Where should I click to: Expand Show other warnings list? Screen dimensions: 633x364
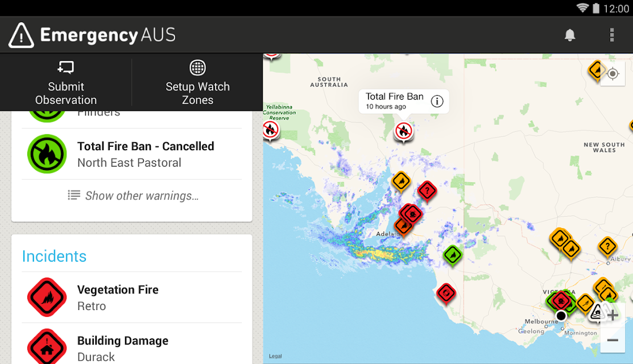click(134, 196)
